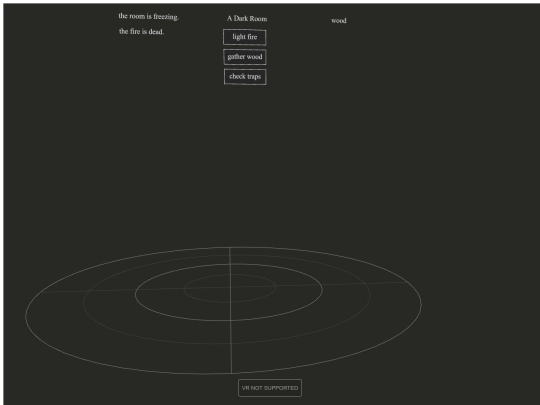Click the VR NOT SUPPORTED button
The image size is (540, 405).
point(270,388)
